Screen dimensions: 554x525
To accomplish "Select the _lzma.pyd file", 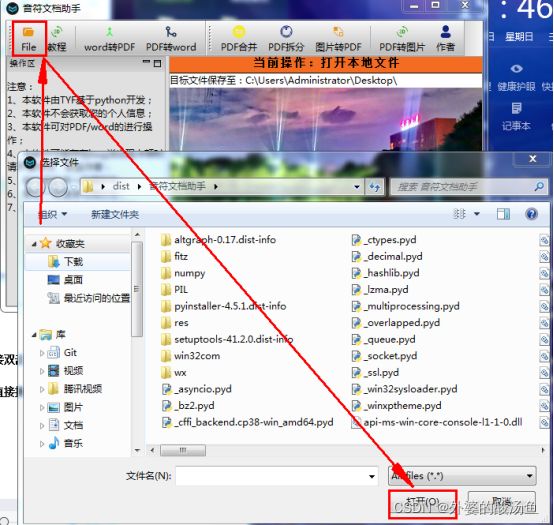I will click(380, 289).
